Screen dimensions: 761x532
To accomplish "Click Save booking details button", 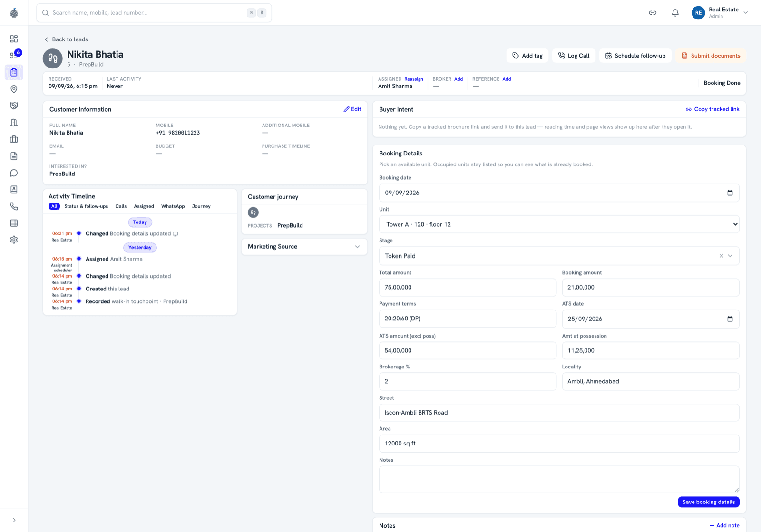I will (709, 502).
